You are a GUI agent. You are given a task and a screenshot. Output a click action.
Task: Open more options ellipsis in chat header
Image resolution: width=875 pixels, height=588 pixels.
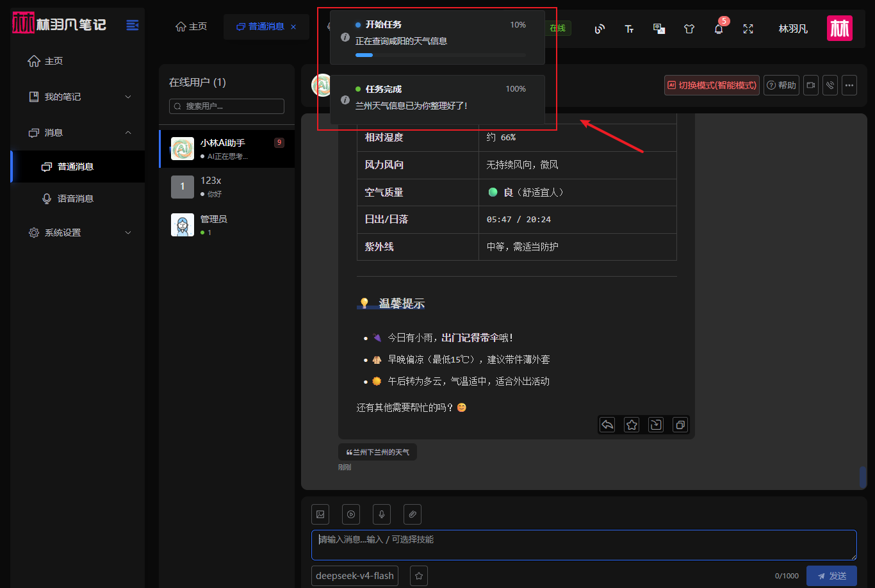click(x=849, y=85)
